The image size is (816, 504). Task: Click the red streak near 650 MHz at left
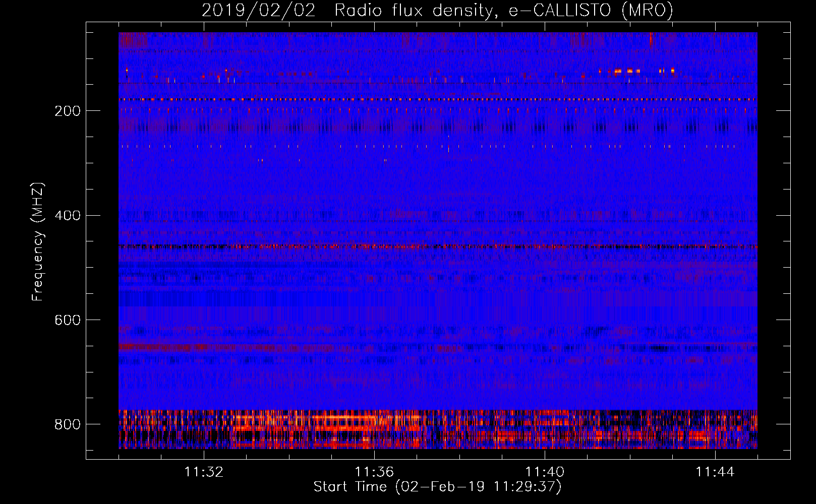(164, 347)
